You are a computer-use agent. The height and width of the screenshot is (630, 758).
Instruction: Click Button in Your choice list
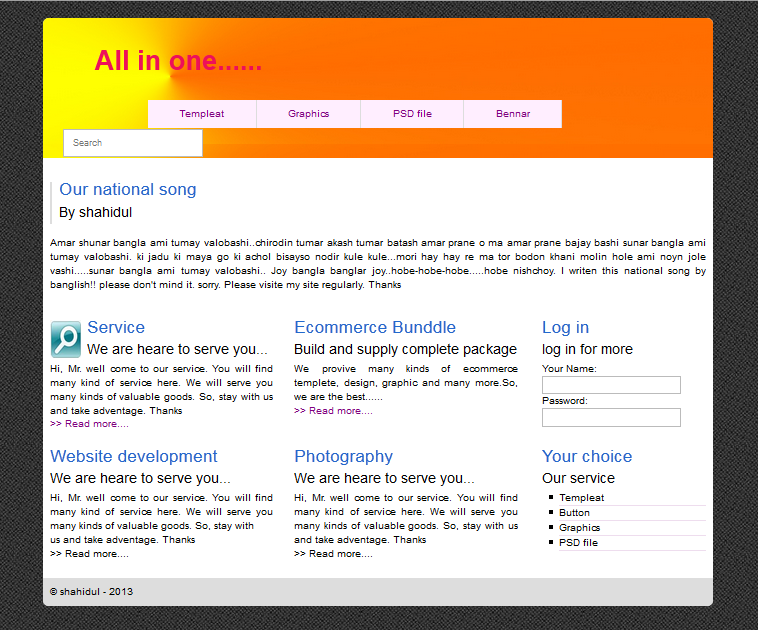click(x=574, y=513)
